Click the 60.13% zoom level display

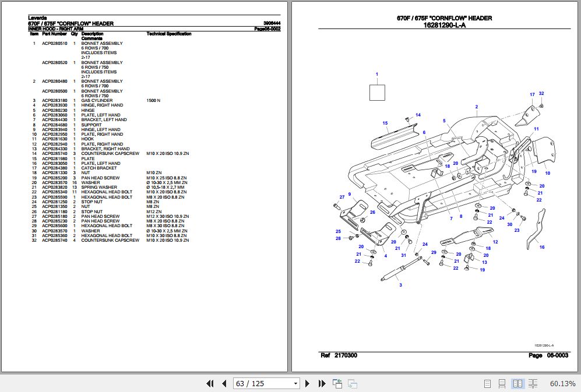(563, 383)
